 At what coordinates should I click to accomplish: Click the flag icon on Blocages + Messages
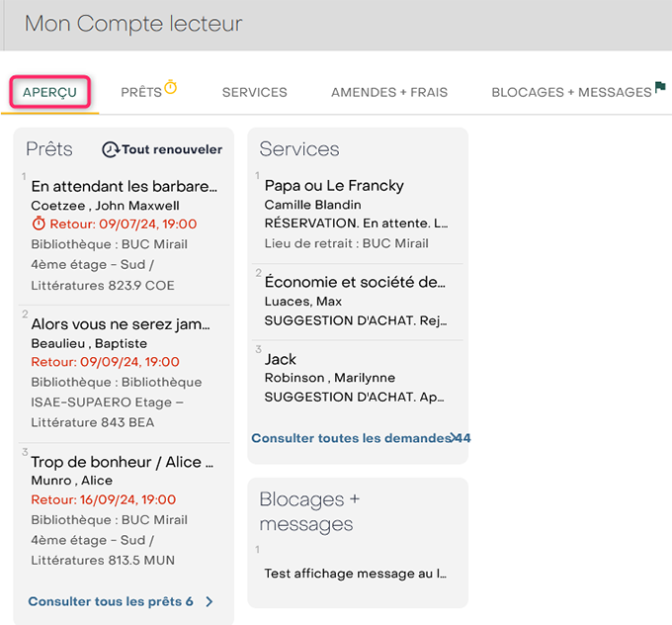click(660, 86)
